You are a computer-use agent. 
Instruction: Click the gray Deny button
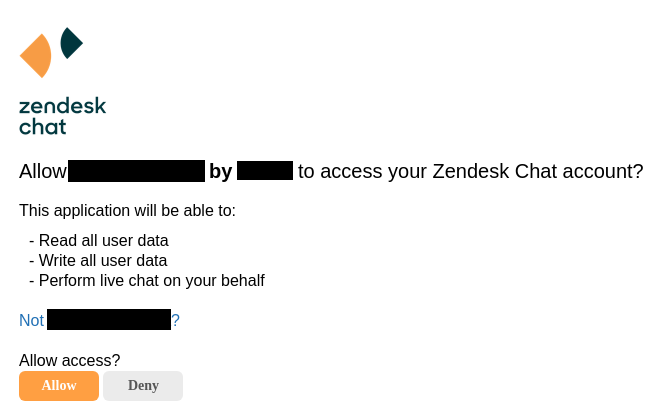click(x=143, y=386)
